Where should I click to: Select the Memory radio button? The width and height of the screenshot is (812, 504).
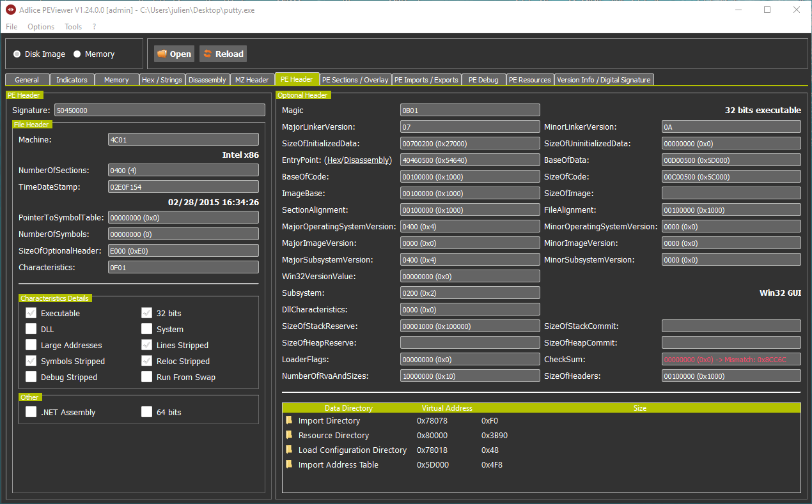tap(77, 54)
